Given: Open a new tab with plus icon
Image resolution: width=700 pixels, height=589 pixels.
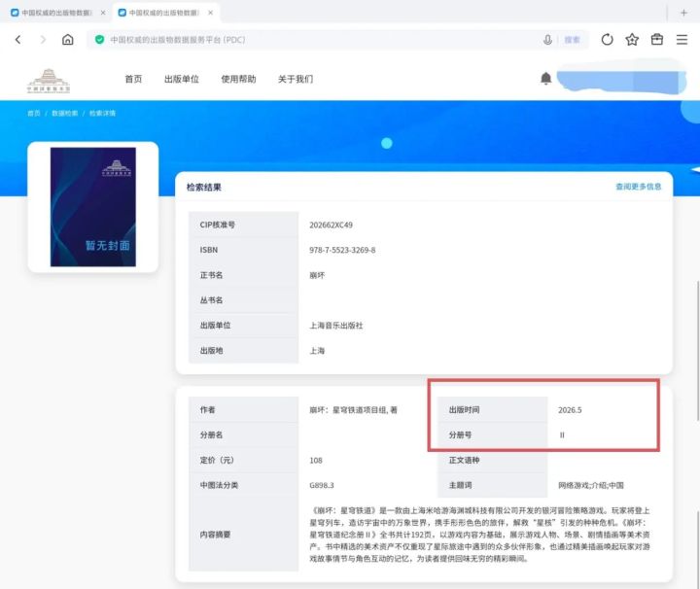Looking at the screenshot, I should pos(683,13).
